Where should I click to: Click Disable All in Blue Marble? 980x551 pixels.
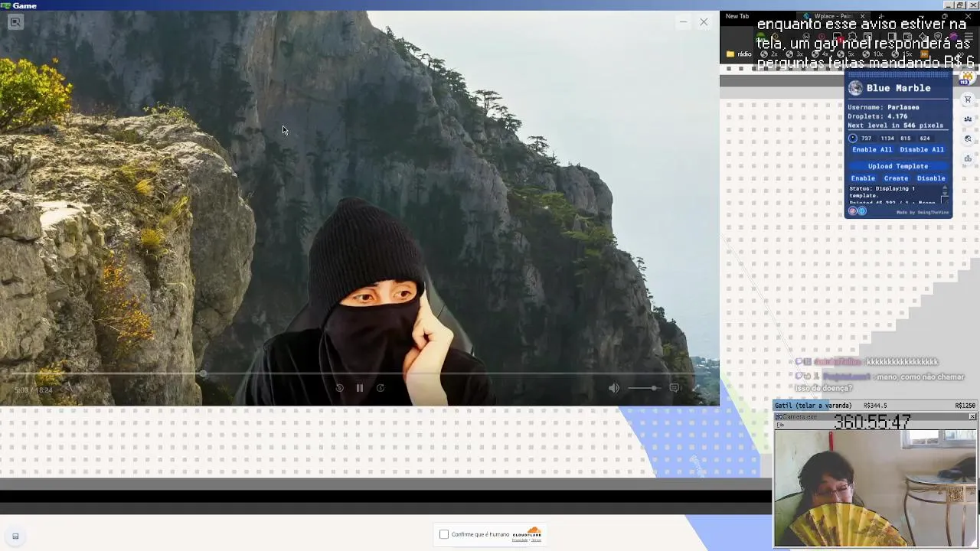pyautogui.click(x=922, y=150)
